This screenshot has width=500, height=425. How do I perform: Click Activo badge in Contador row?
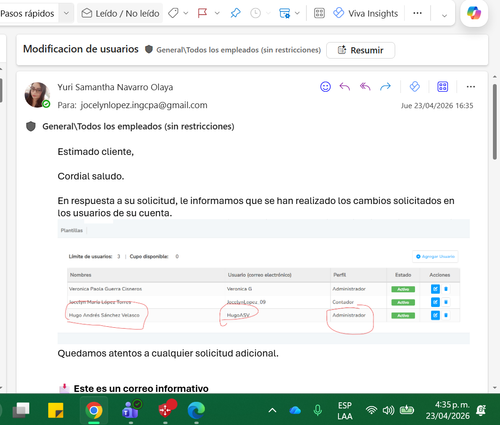[403, 302]
